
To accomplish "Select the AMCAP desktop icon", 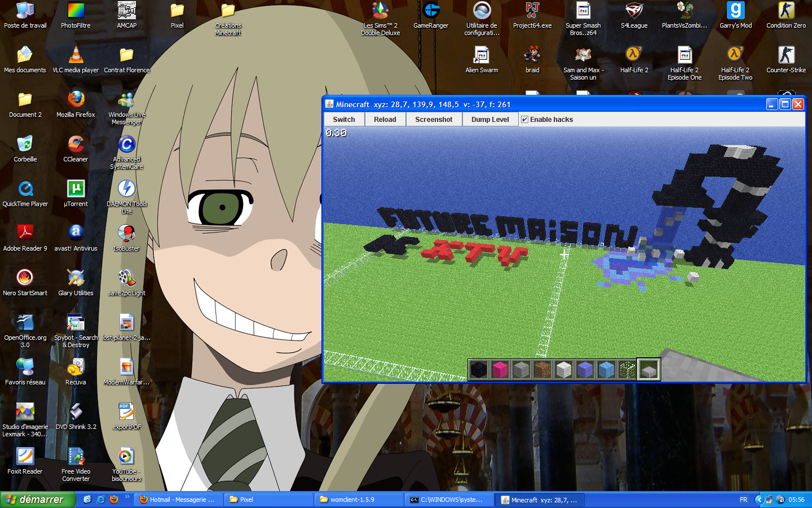I will tap(126, 15).
